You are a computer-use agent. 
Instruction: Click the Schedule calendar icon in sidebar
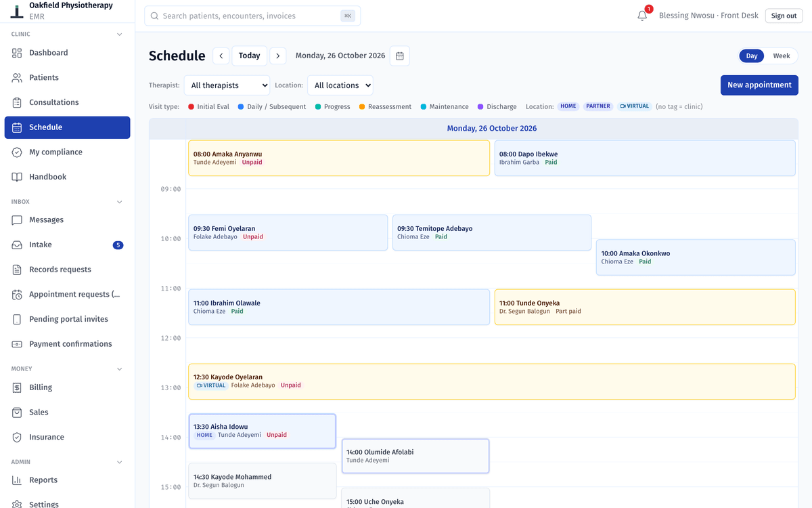[x=17, y=127]
